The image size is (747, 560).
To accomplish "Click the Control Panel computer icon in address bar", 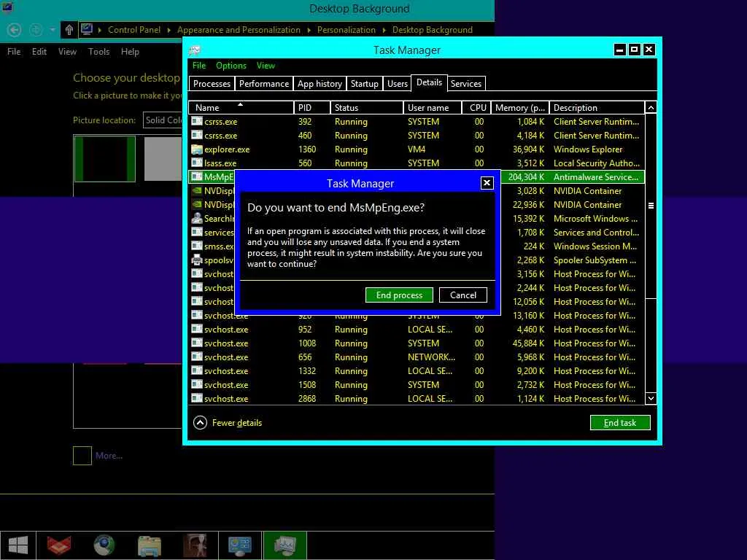I will [x=87, y=29].
